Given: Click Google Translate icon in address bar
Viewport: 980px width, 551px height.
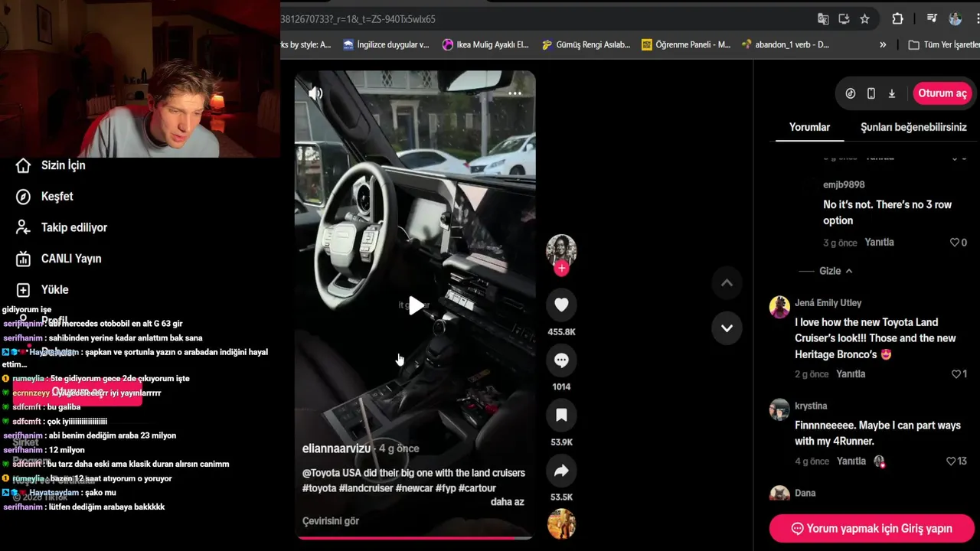Looking at the screenshot, I should point(823,19).
